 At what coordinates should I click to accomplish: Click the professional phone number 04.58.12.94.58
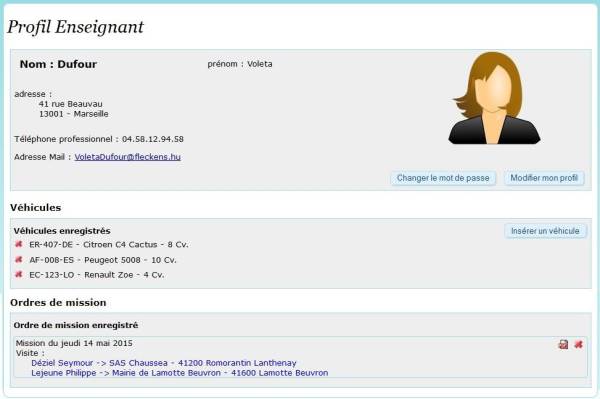(153, 139)
